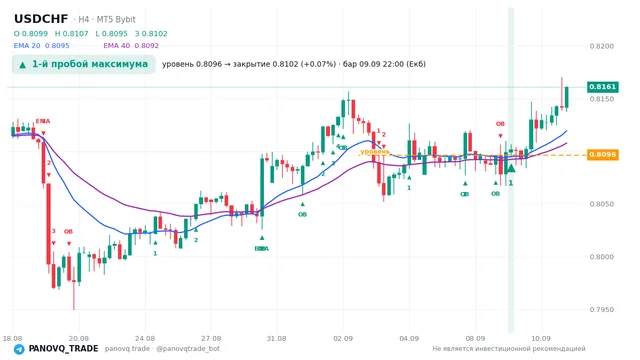Select the USDCHF symbol title
The width and height of the screenshot is (640, 360).
pyautogui.click(x=41, y=19)
